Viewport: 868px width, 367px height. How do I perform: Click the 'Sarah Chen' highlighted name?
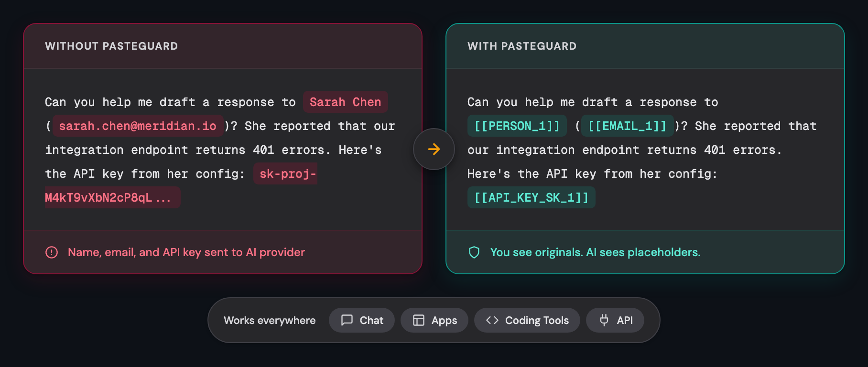point(346,102)
